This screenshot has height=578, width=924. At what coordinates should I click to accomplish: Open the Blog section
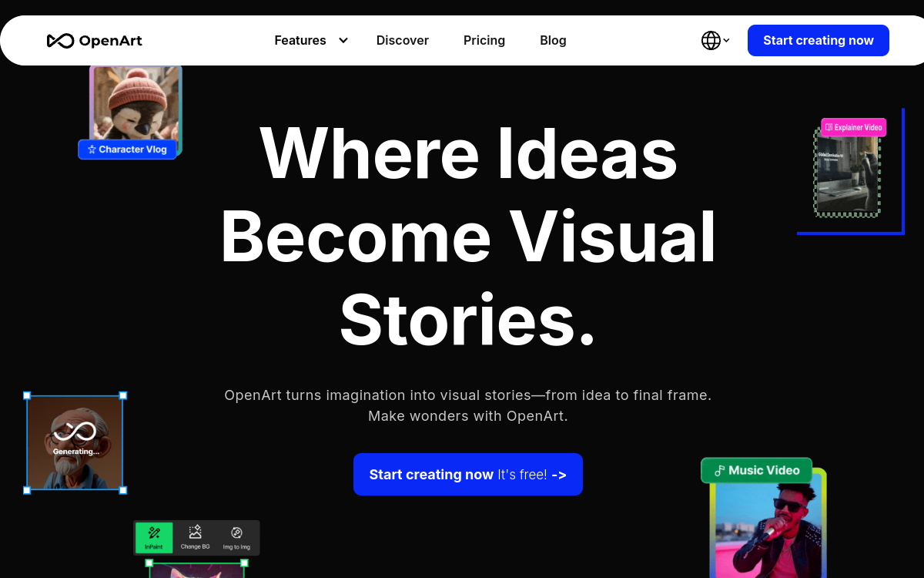553,40
